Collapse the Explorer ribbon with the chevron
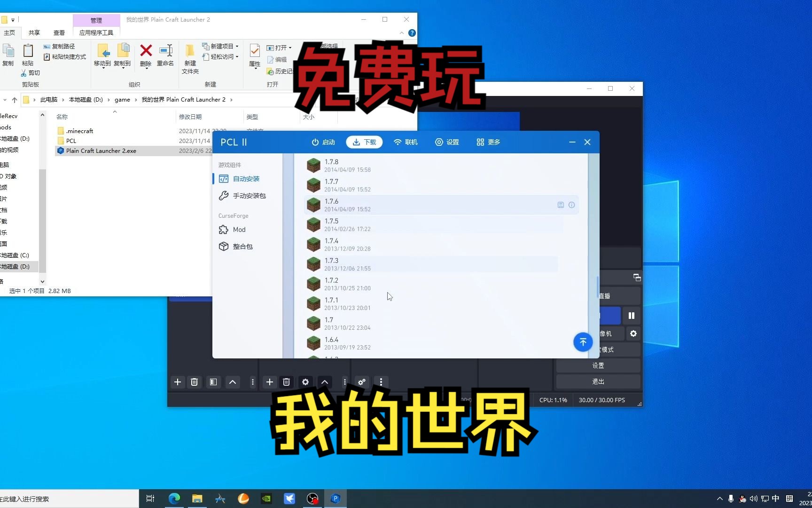This screenshot has width=812, height=508. (x=402, y=33)
